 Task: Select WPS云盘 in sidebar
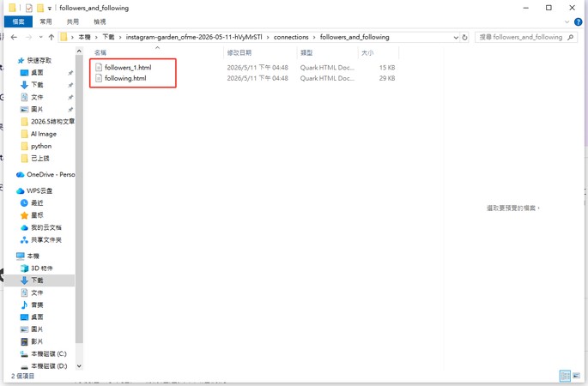[39, 190]
